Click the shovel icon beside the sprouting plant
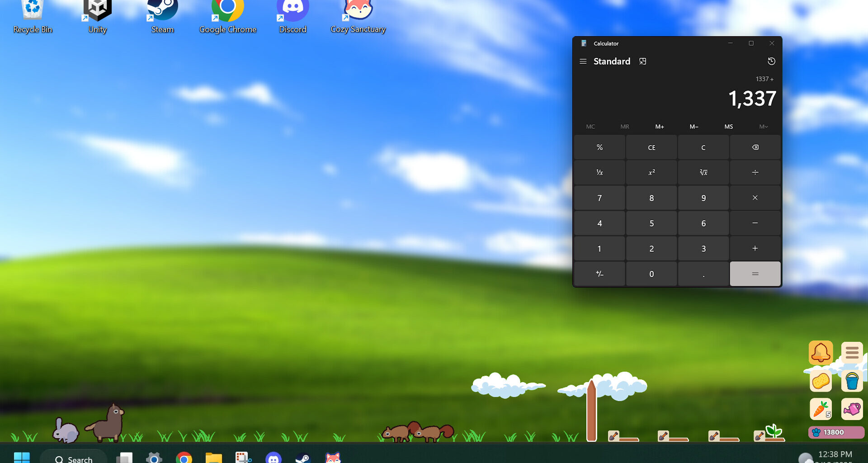The height and width of the screenshot is (463, 868). [759, 436]
